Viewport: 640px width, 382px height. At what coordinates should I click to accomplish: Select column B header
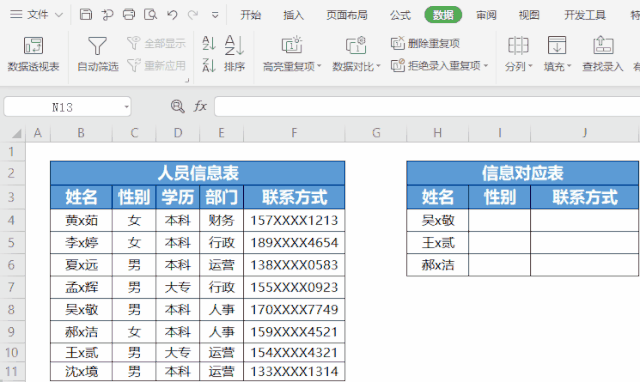(81, 133)
